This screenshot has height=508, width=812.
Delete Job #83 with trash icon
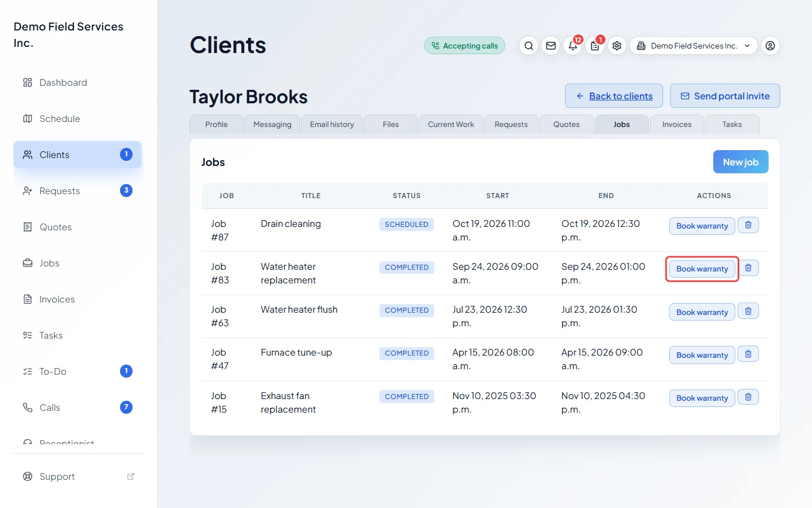748,268
